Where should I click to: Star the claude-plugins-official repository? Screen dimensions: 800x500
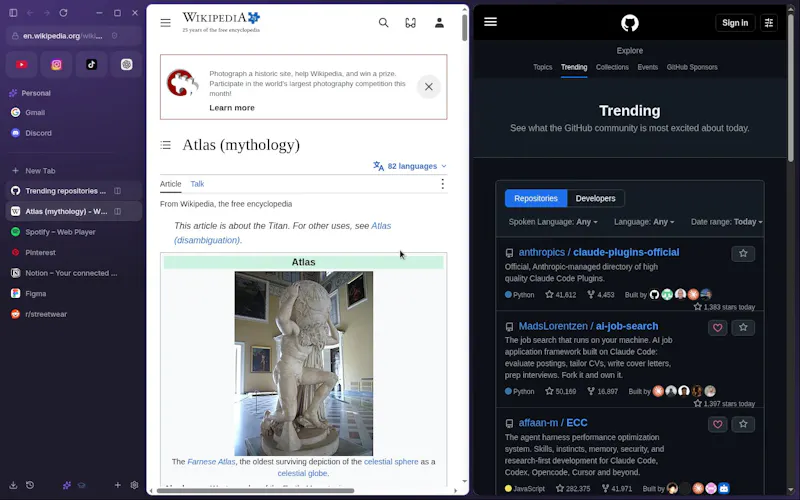click(743, 254)
